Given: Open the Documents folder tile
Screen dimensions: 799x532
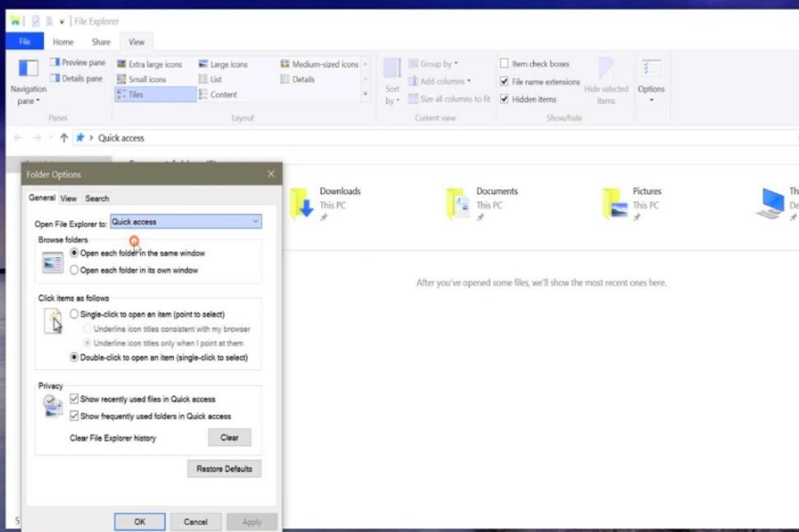Looking at the screenshot, I should point(483,204).
